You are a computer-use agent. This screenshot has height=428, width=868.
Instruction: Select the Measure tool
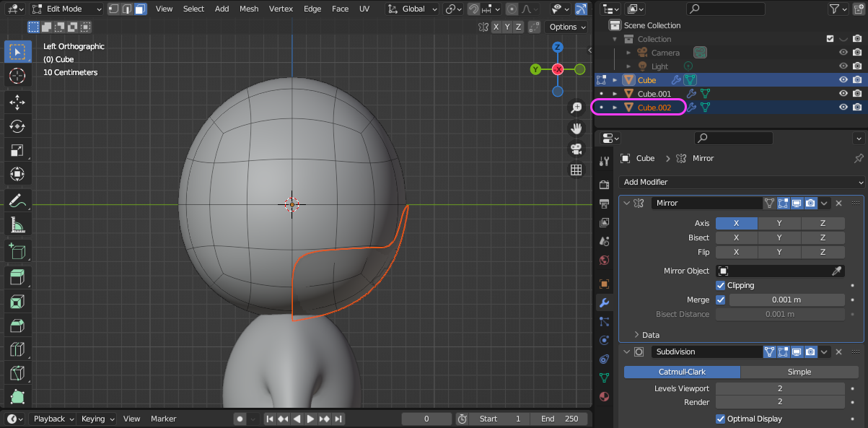click(17, 225)
